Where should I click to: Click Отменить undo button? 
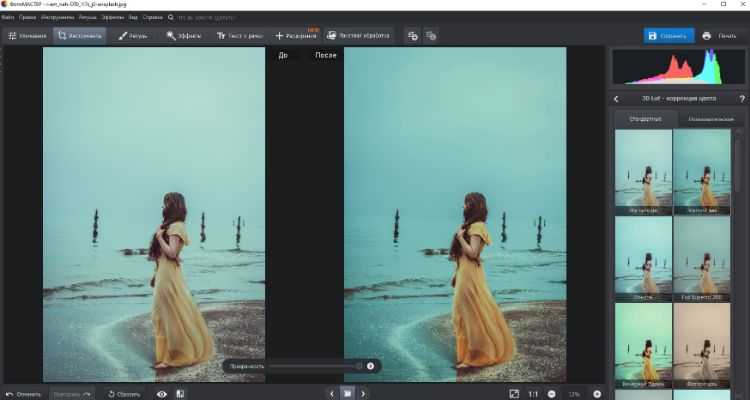click(x=24, y=394)
